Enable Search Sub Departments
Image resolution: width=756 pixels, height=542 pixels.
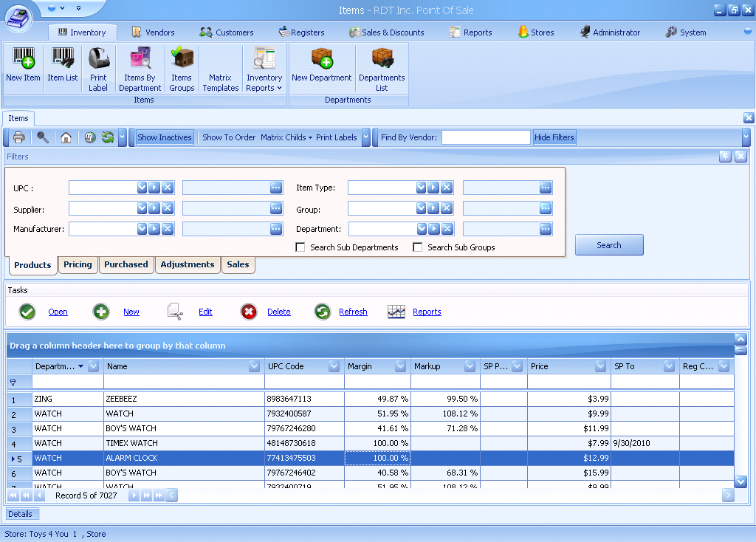click(x=299, y=247)
